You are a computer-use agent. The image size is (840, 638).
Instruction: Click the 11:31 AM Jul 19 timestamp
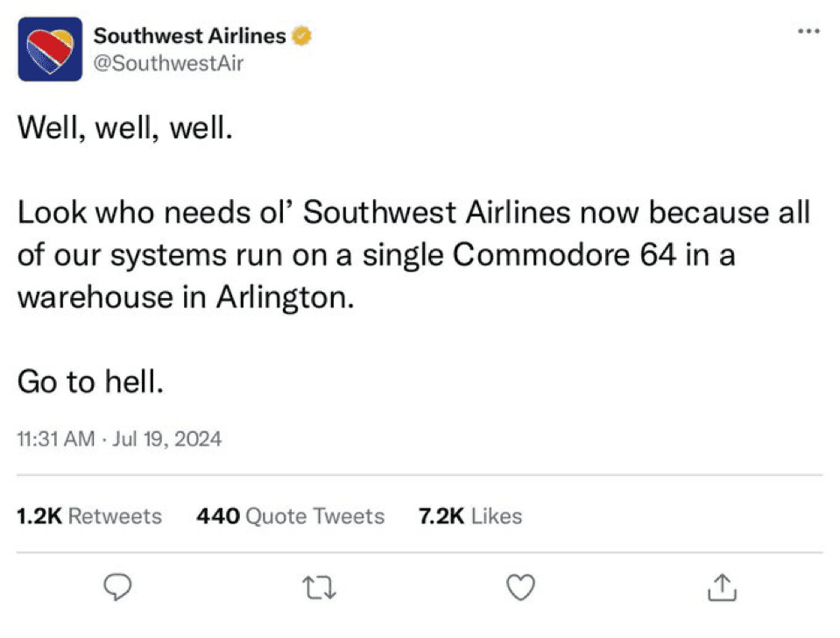[x=119, y=438]
